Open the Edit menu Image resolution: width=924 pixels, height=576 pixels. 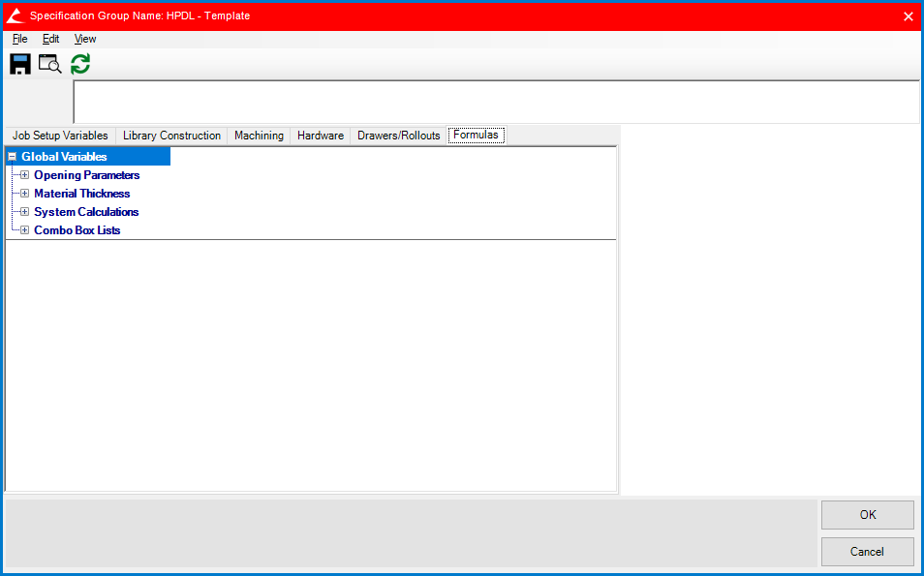pos(50,39)
